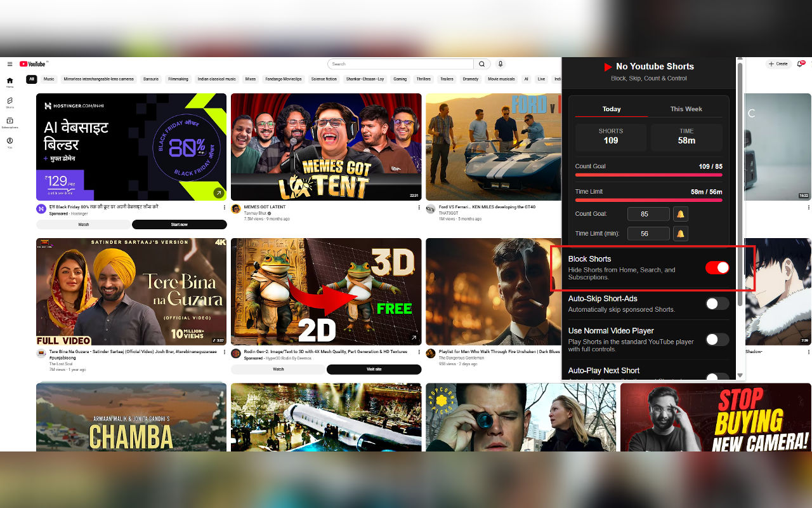Open YouTube notifications bell
Viewport: 812px width, 508px height.
pos(801,64)
